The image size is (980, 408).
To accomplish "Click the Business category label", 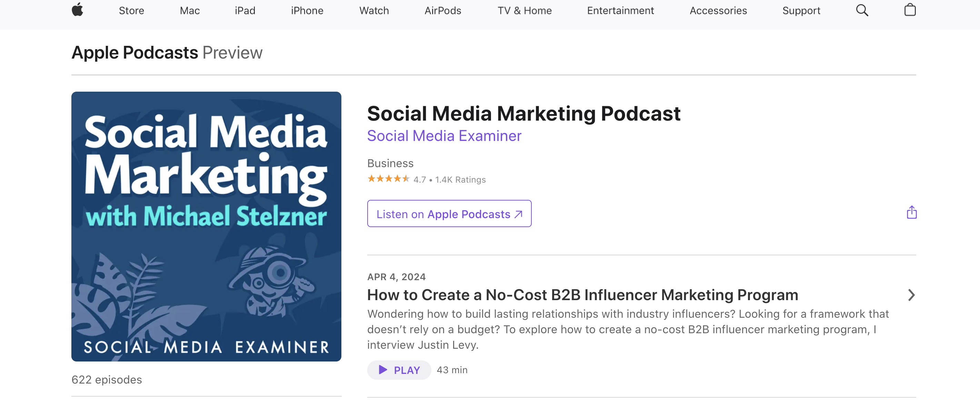I will [390, 163].
